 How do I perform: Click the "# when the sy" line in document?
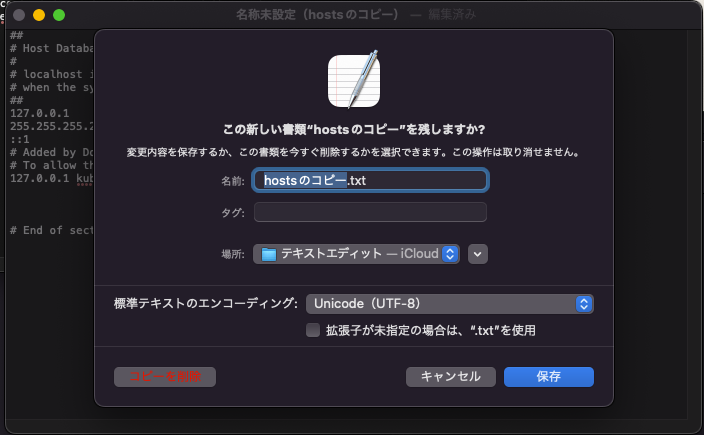pos(52,87)
